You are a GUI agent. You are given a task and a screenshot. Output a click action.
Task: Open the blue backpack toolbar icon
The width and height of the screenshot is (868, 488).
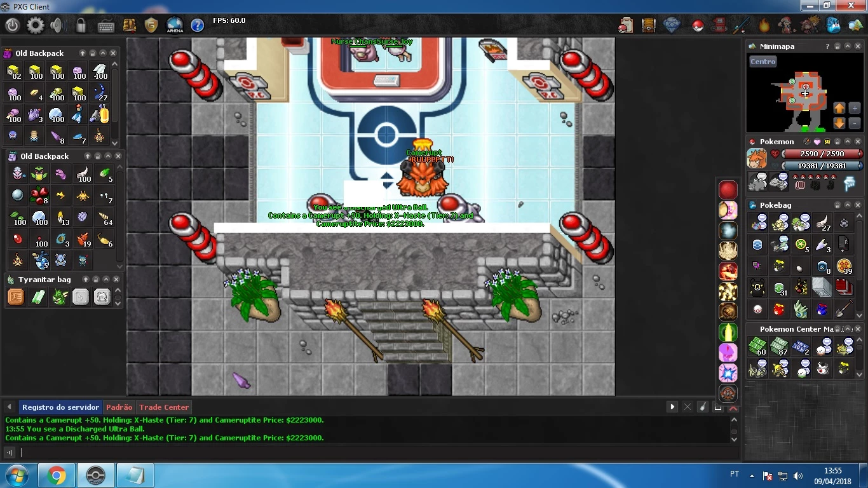(832, 25)
